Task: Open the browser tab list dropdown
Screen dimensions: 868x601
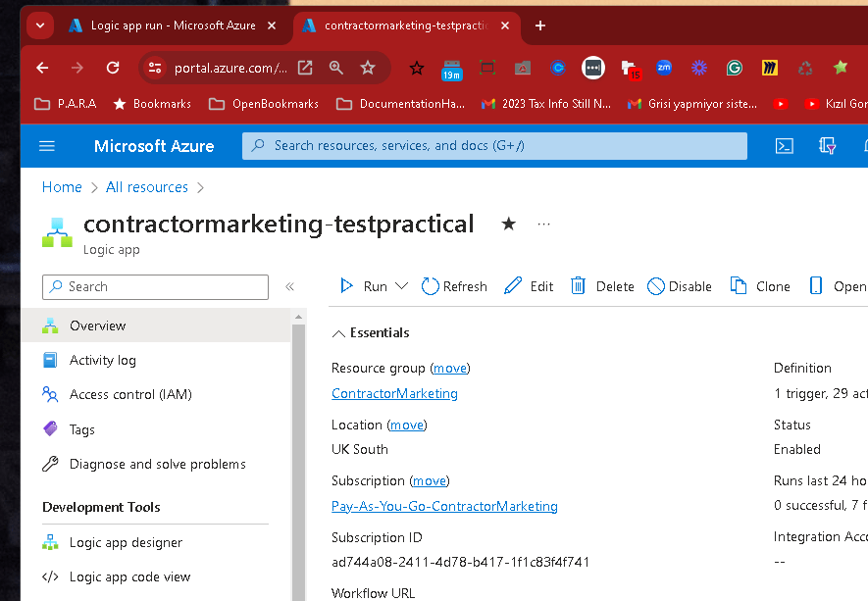Action: tap(40, 25)
